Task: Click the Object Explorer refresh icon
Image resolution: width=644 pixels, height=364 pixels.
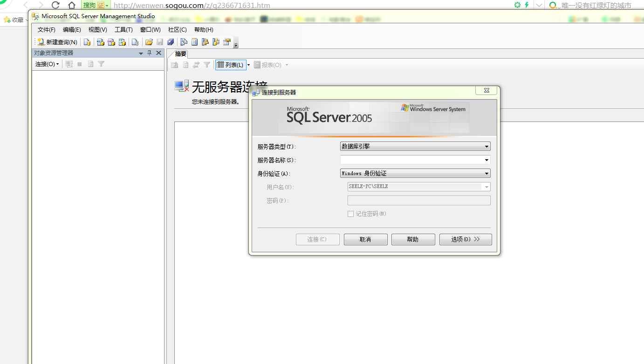Action: (x=90, y=64)
